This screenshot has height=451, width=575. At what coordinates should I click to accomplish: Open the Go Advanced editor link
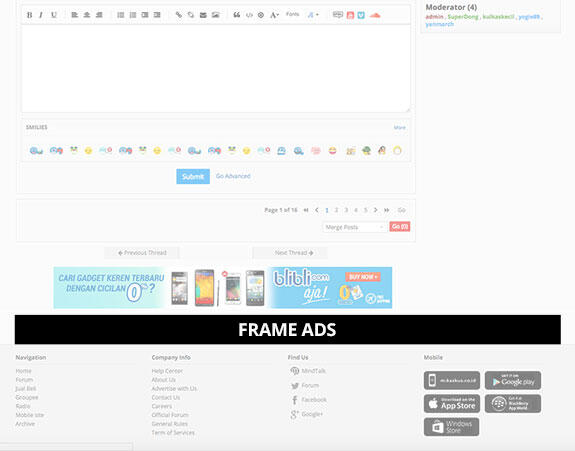point(233,176)
